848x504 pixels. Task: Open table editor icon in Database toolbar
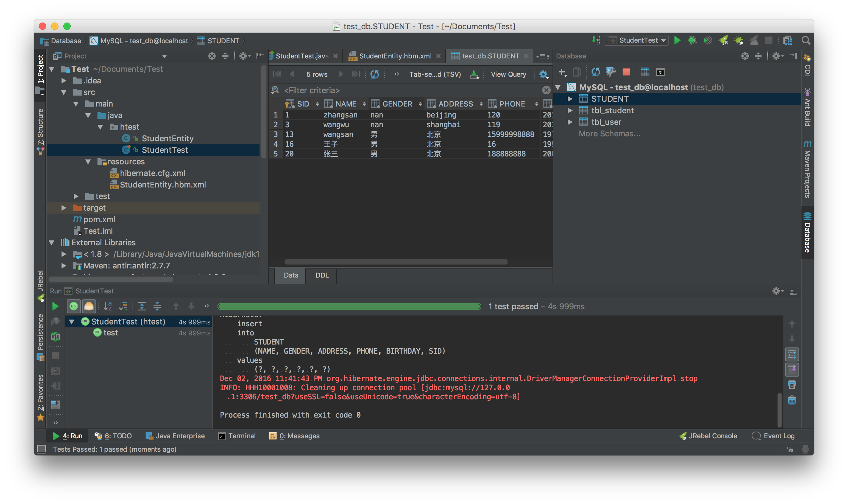coord(645,72)
